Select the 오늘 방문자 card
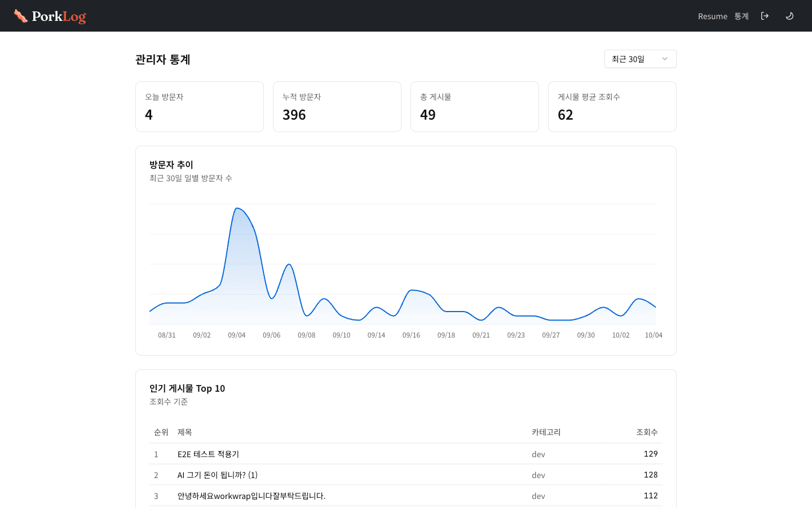812x508 pixels. click(x=200, y=107)
